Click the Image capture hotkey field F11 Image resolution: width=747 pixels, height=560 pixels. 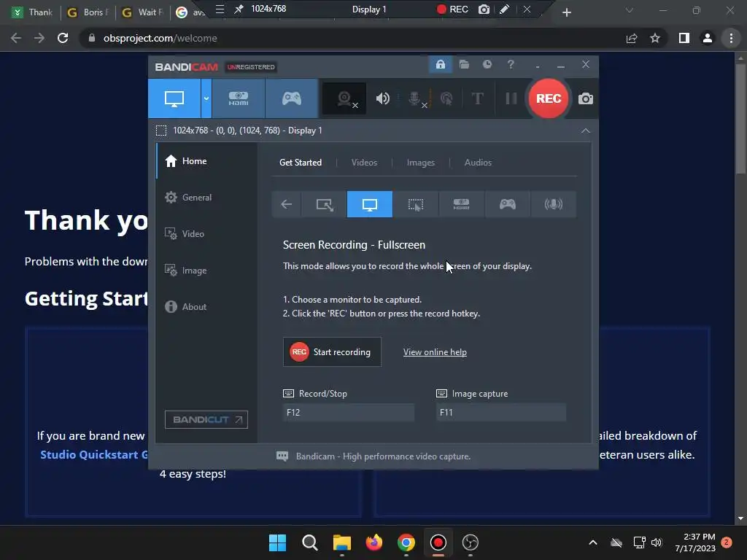tap(501, 413)
